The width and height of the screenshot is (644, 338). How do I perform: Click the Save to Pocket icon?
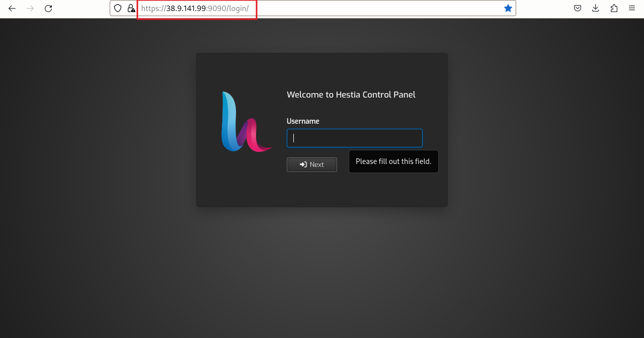pos(578,8)
